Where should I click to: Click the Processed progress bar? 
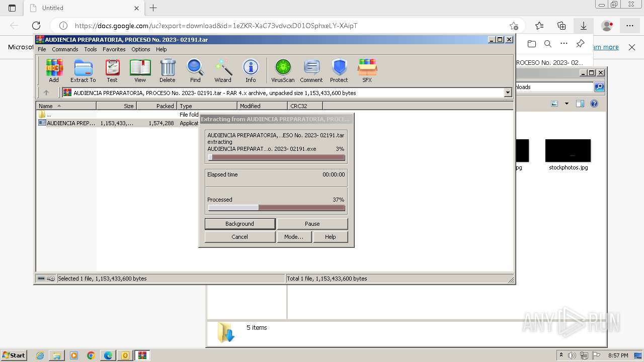(277, 208)
